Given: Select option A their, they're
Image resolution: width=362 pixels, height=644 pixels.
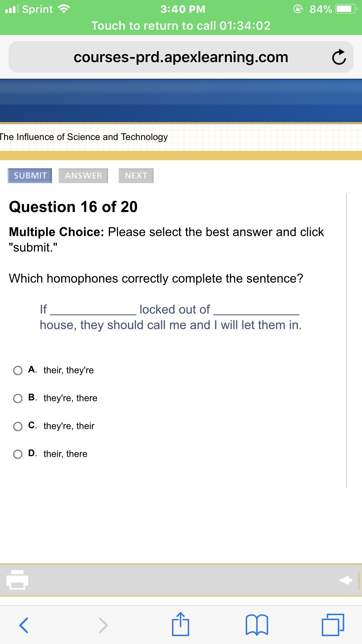Looking at the screenshot, I should 18,370.
